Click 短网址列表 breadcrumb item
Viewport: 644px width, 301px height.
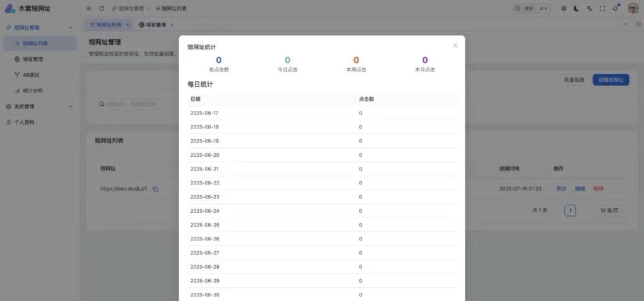[x=171, y=8]
